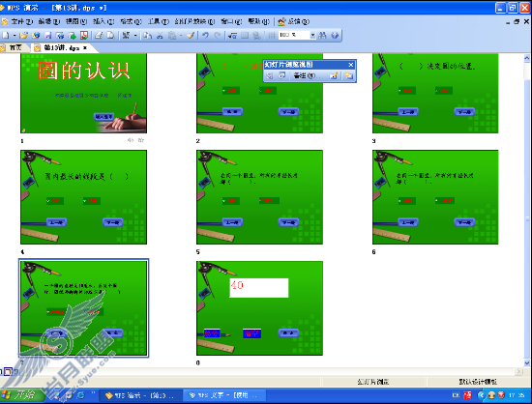Viewport: 532px width, 404px height.
Task: Select slide 8 showing number 40
Action: click(x=259, y=308)
